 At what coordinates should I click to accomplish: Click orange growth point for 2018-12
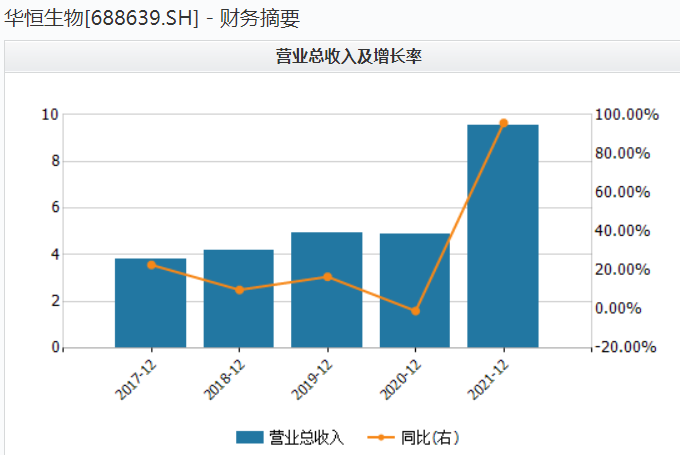(x=239, y=290)
